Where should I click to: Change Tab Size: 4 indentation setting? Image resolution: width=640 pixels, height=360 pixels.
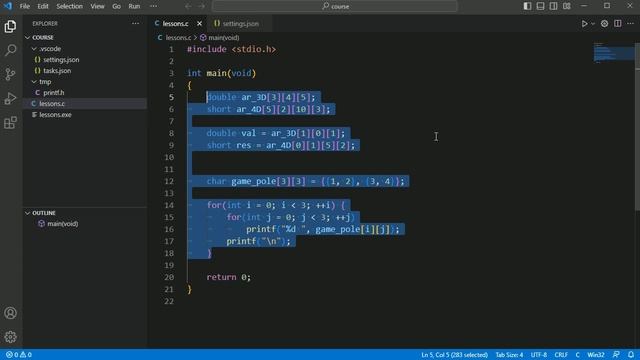pyautogui.click(x=509, y=355)
